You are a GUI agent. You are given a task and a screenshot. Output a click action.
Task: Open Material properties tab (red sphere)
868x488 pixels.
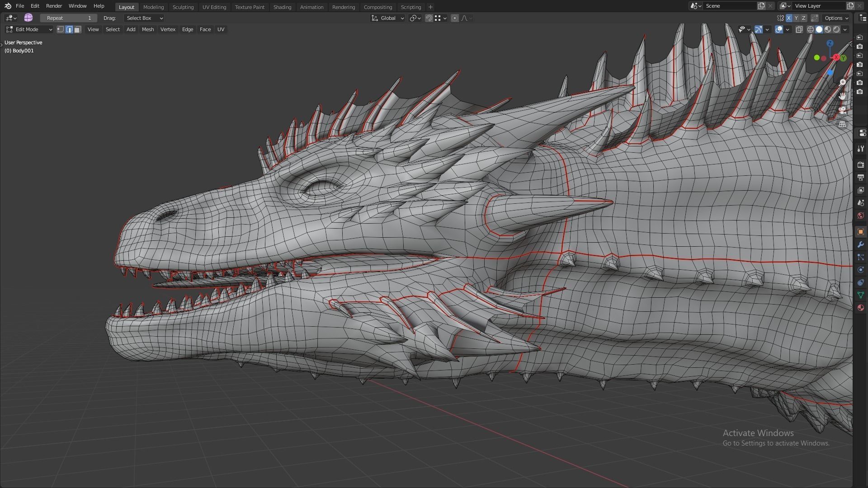[861, 308]
